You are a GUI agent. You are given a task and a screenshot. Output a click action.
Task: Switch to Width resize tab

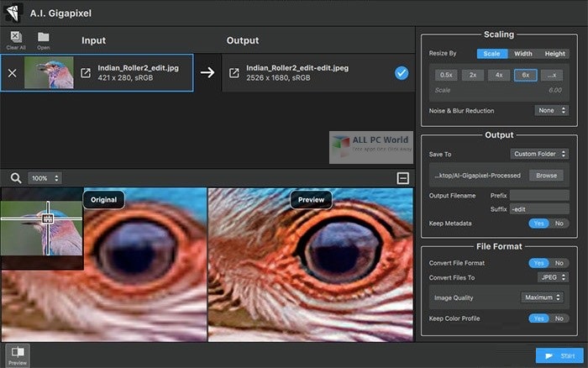coord(523,54)
